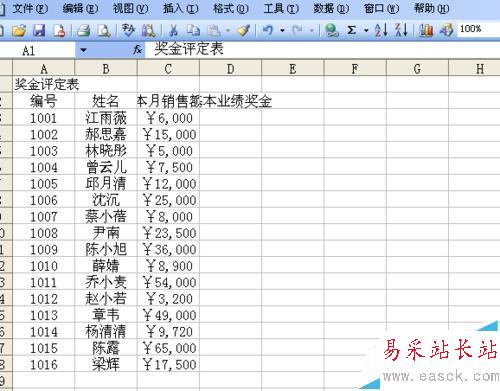Open the 文件(F) menu
This screenshot has width=500, height=391.
(30, 8)
